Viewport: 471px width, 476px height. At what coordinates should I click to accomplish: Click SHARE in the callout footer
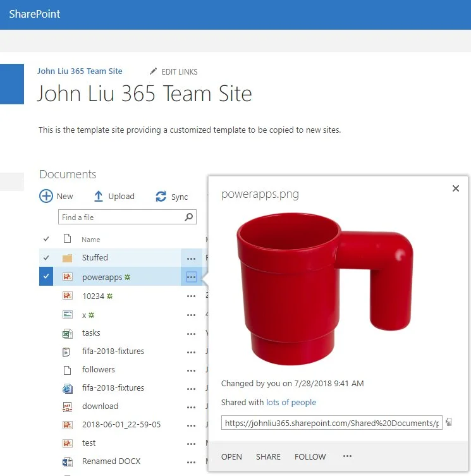pyautogui.click(x=268, y=456)
